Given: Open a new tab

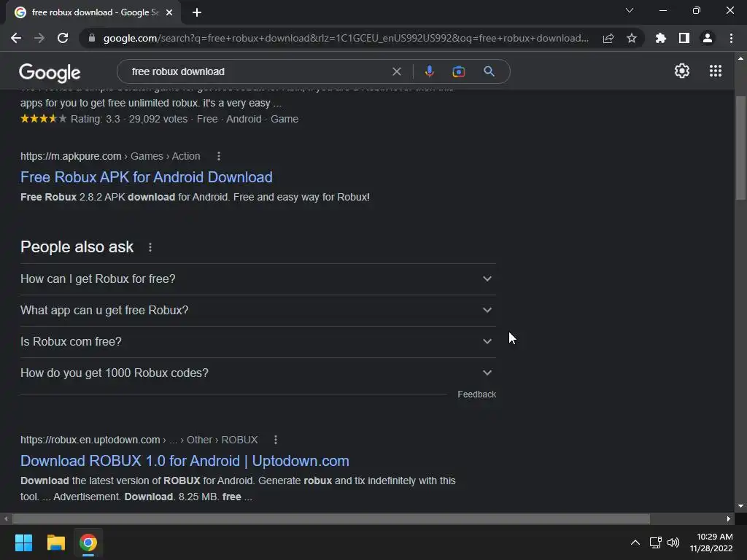Looking at the screenshot, I should tap(197, 12).
